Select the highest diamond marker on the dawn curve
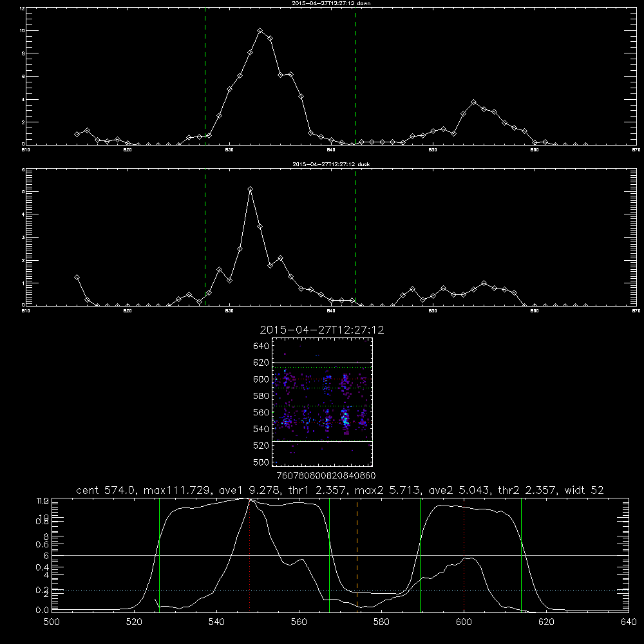 pyautogui.click(x=260, y=31)
